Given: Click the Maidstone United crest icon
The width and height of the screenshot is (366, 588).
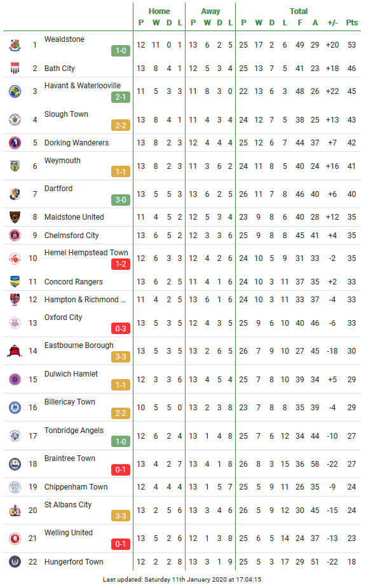Looking at the screenshot, I should [15, 217].
